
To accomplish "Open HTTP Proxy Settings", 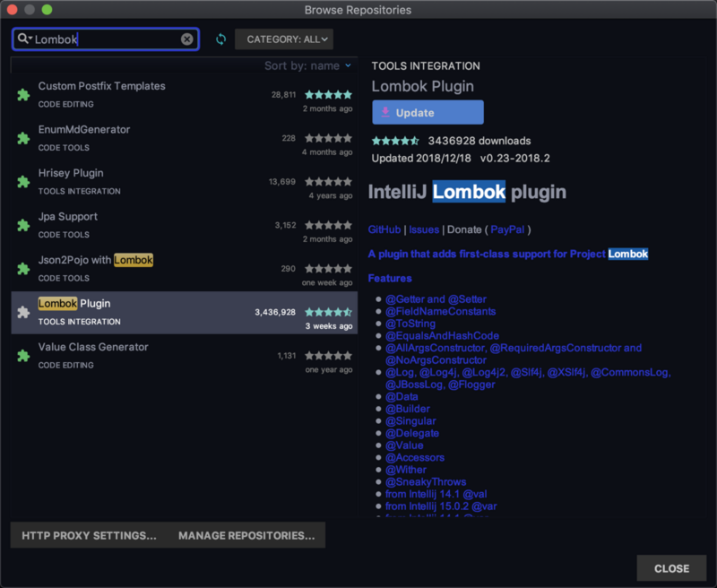I will (x=89, y=535).
